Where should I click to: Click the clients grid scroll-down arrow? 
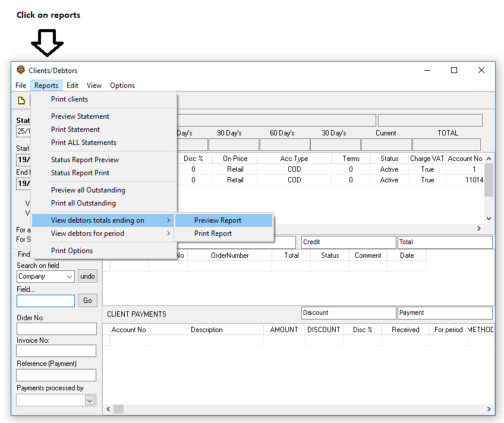[489, 218]
